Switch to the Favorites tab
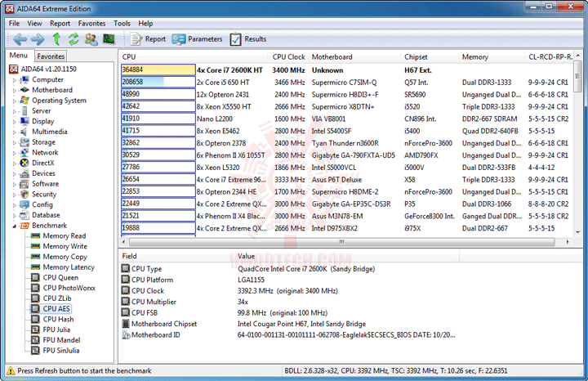 [x=51, y=56]
